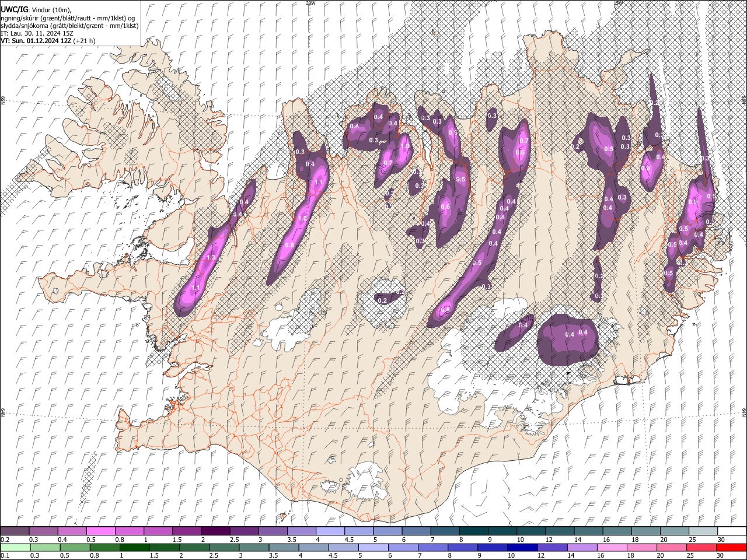
Task: Pick the deep blue rain legend swatch labelled 10
Action: point(522,547)
